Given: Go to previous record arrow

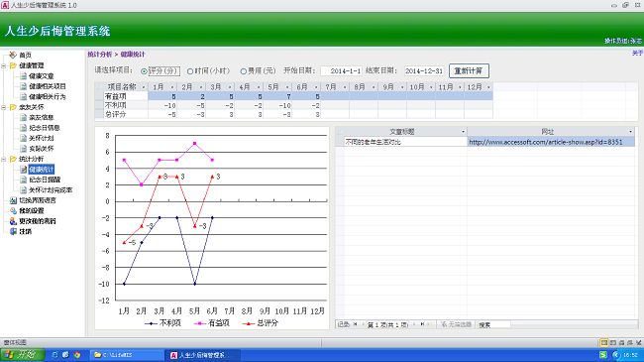Looking at the screenshot, I should pyautogui.click(x=363, y=324).
